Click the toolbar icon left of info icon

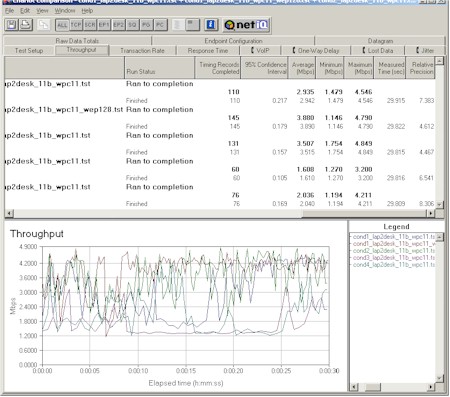[x=192, y=25]
